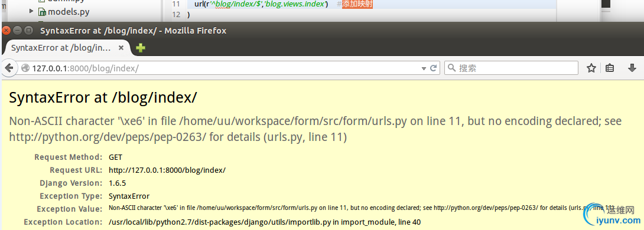
Task: Reload the page with the refresh icon
Action: pyautogui.click(x=433, y=68)
